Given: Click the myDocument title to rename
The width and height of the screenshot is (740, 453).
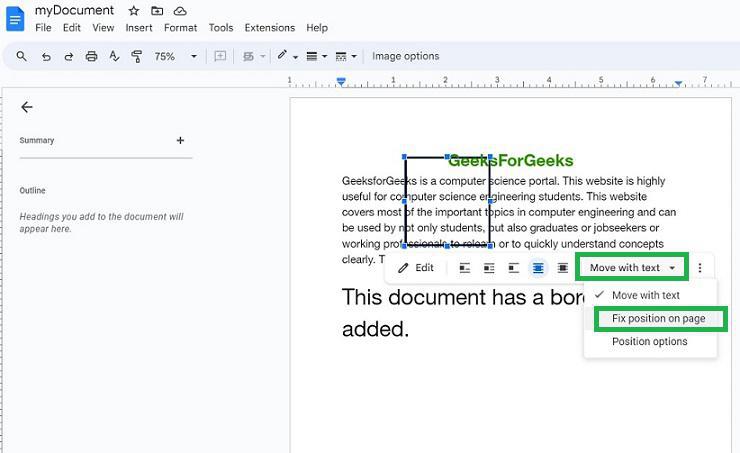Looking at the screenshot, I should pyautogui.click(x=74, y=10).
